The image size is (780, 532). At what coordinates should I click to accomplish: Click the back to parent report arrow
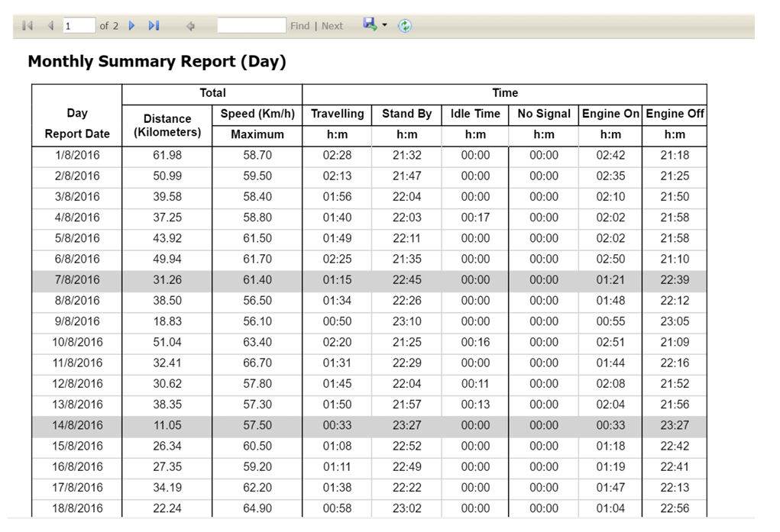190,26
